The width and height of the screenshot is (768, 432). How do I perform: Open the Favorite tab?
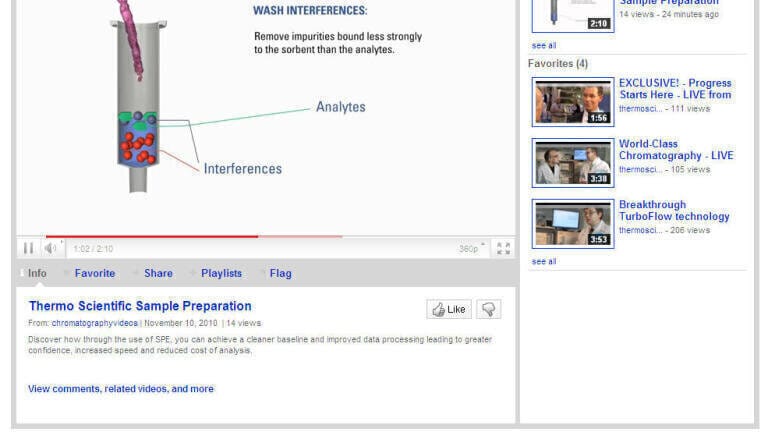click(95, 273)
